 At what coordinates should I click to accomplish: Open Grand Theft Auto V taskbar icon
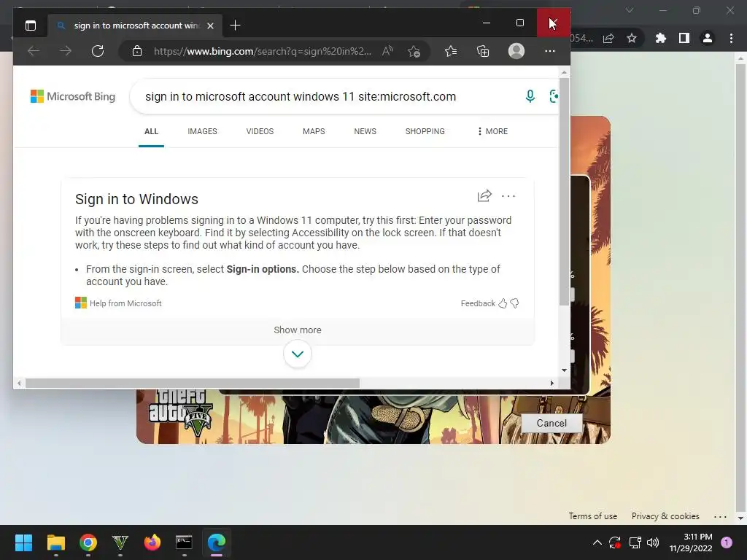[120, 542]
